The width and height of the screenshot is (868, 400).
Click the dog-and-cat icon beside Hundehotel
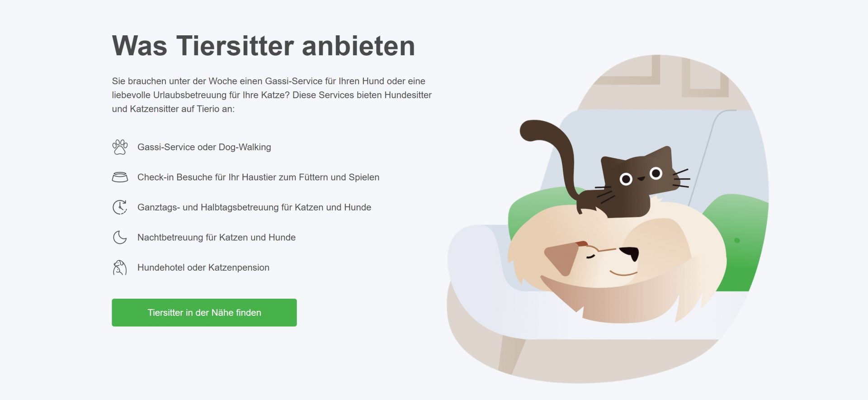[x=120, y=267]
